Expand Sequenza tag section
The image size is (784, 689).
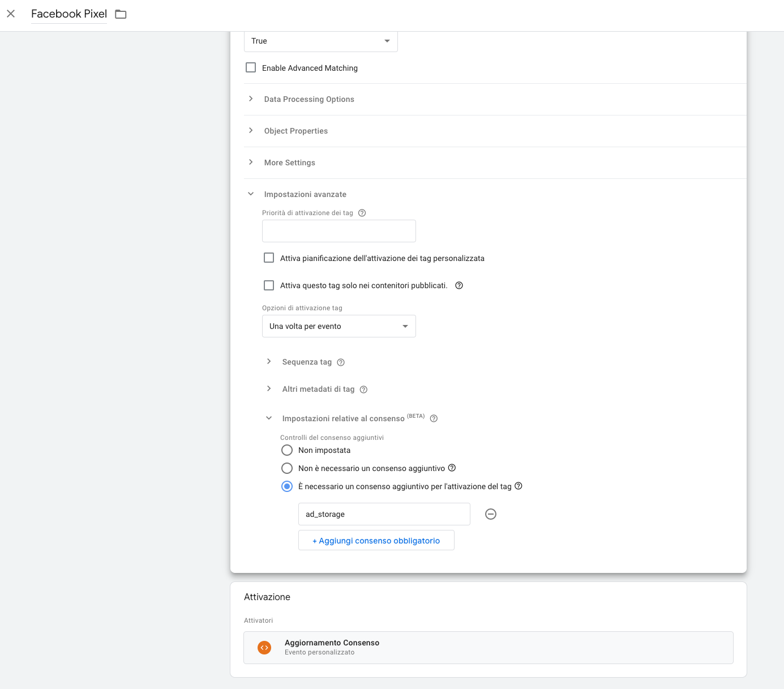point(269,361)
